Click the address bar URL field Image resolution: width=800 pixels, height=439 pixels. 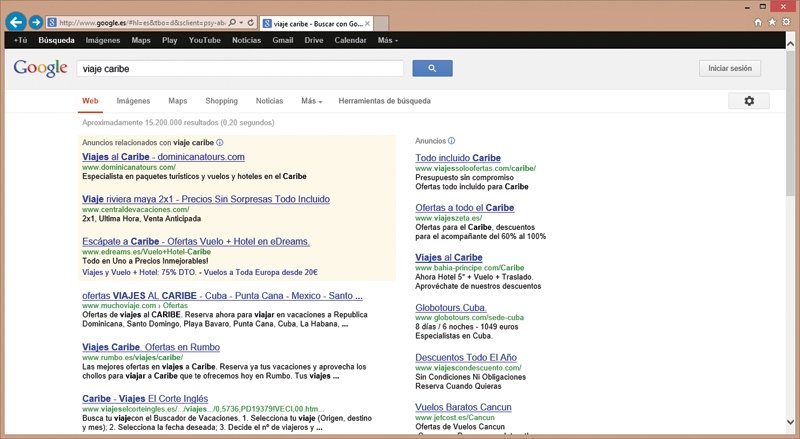click(x=142, y=23)
